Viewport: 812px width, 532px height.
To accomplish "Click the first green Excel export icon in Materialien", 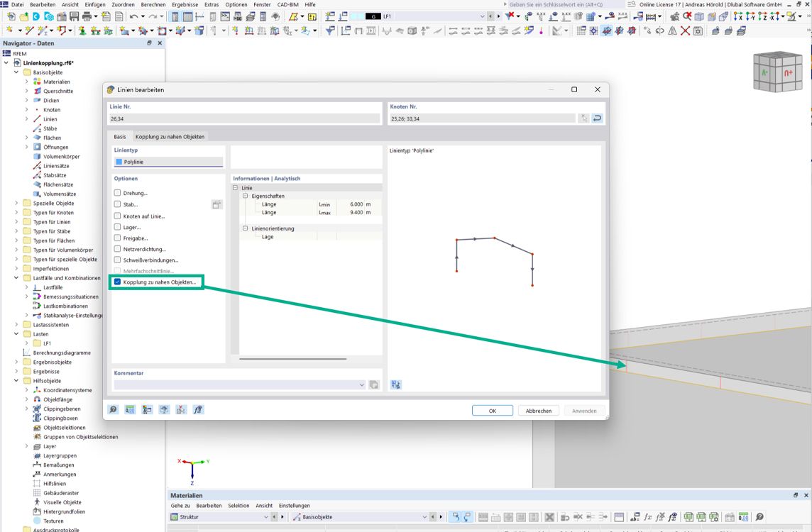I will [x=688, y=517].
